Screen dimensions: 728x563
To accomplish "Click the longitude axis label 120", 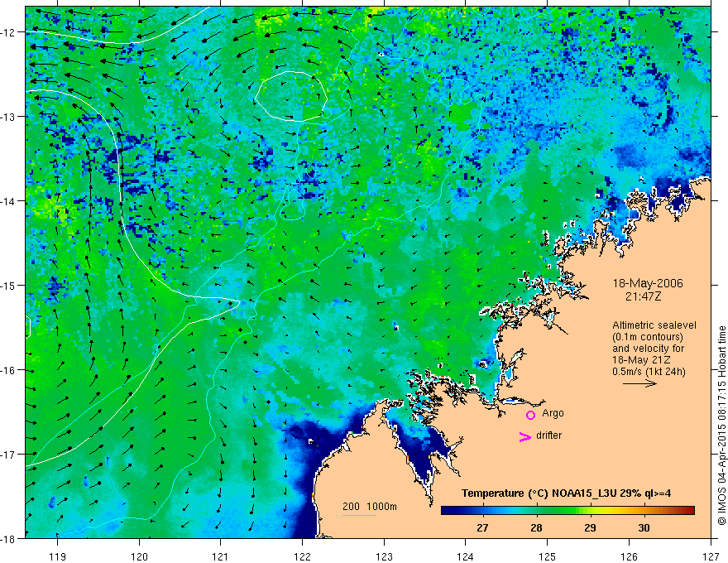I will [x=139, y=556].
